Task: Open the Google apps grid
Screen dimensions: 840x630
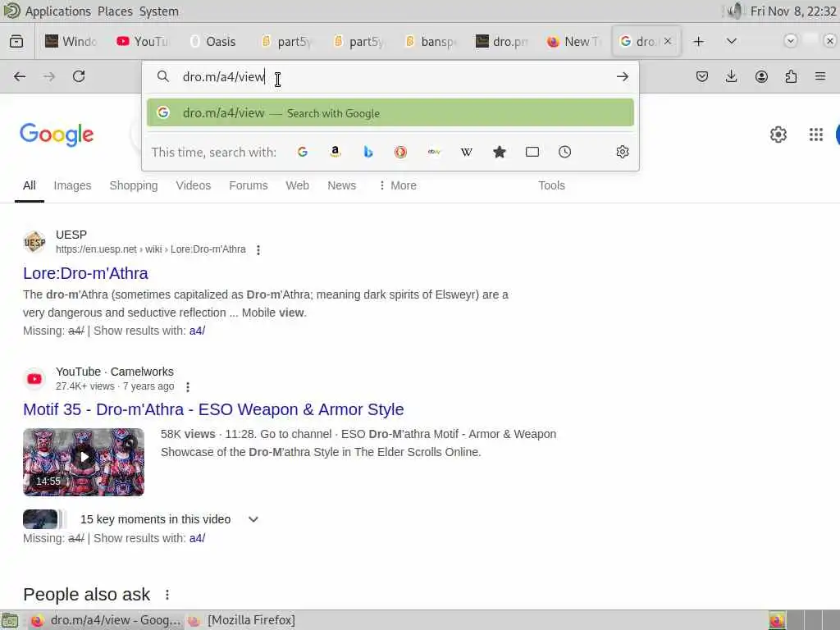Action: click(816, 135)
